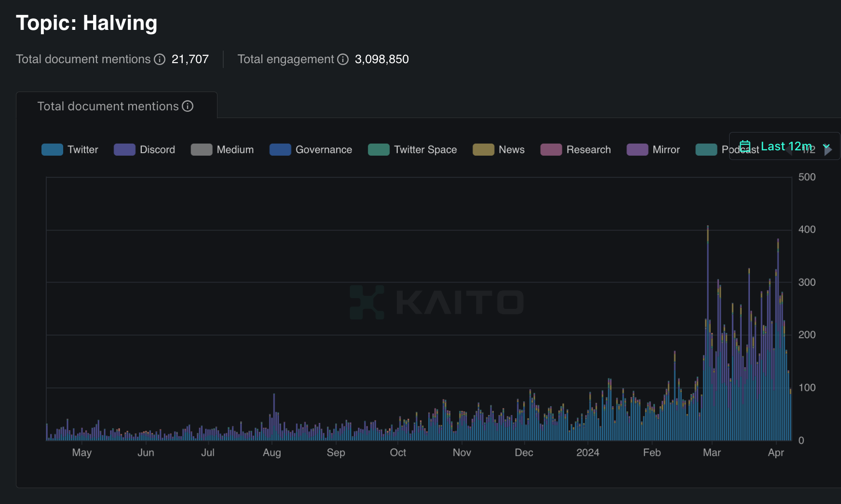Open the Last 12m date range dropdown

coord(785,146)
